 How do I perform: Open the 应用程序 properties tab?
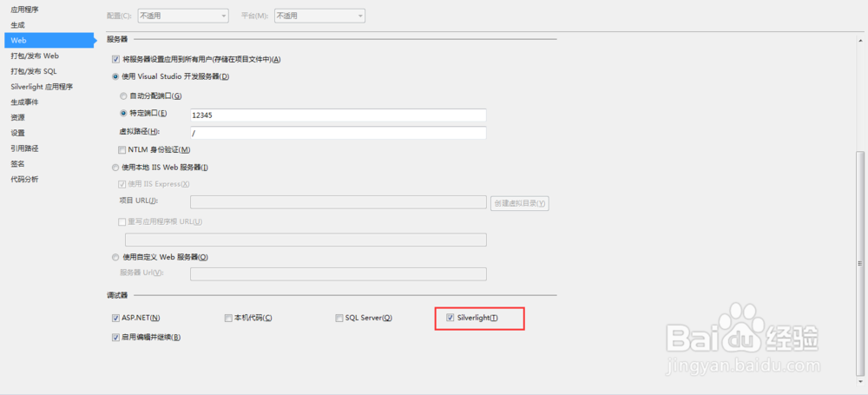click(24, 10)
